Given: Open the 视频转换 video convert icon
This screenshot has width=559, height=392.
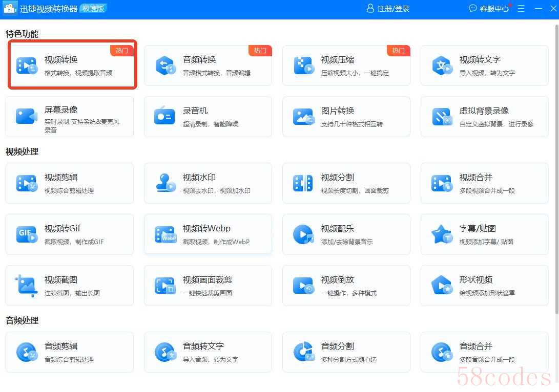Looking at the screenshot, I should 27,66.
